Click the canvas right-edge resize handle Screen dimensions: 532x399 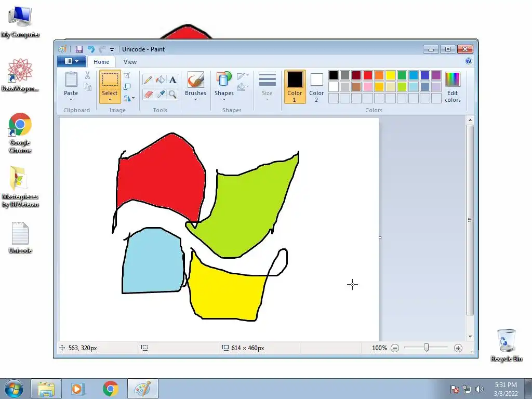coord(380,237)
